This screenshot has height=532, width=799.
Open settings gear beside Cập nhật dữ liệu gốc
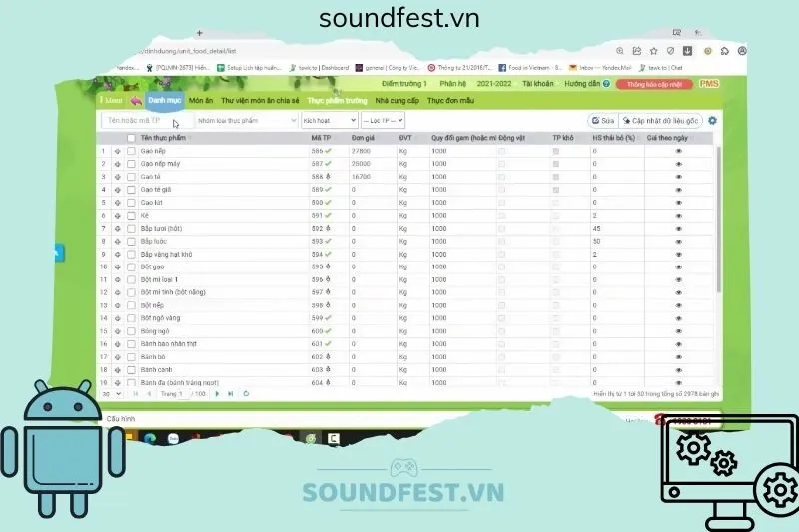712,120
